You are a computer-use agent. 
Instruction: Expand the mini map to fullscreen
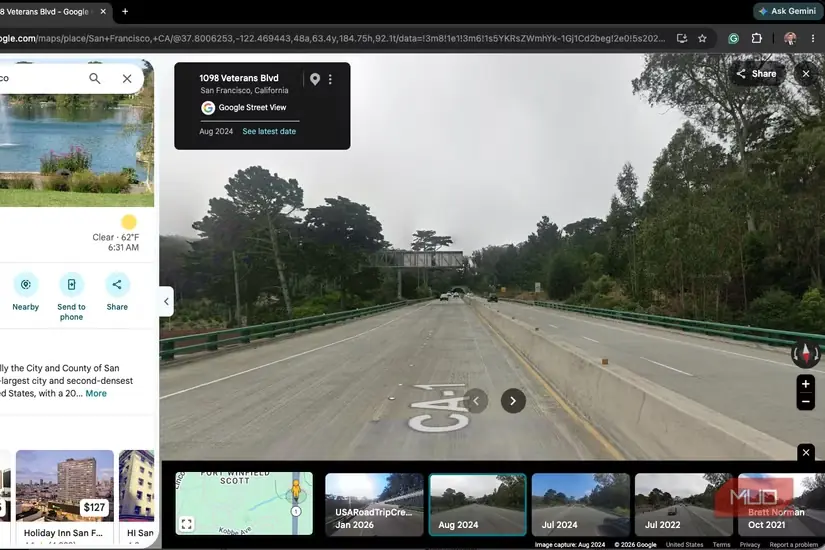(x=186, y=524)
